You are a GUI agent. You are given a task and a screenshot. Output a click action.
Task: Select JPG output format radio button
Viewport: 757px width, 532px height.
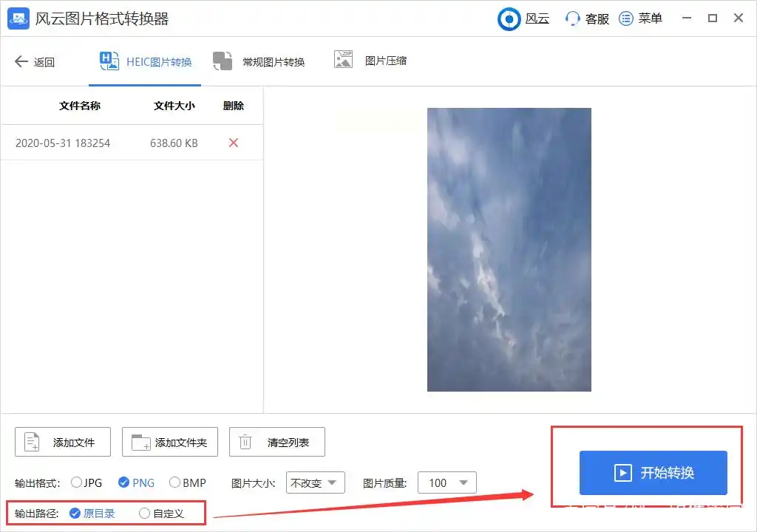[x=76, y=482]
